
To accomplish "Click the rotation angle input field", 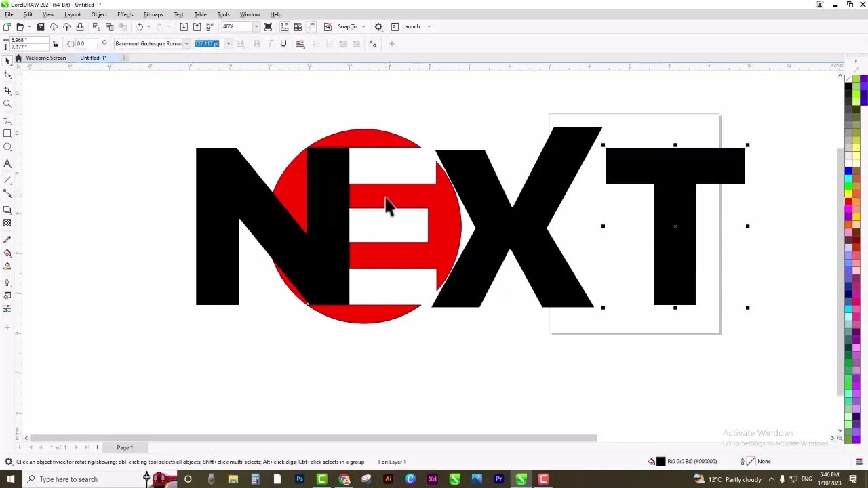I will pos(86,44).
